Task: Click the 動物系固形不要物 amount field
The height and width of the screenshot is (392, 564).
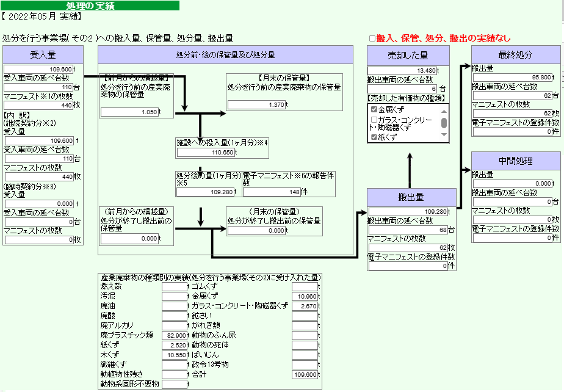Action: click(175, 384)
